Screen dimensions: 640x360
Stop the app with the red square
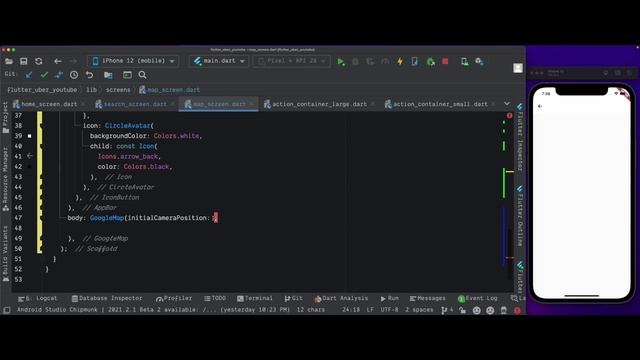tap(445, 61)
